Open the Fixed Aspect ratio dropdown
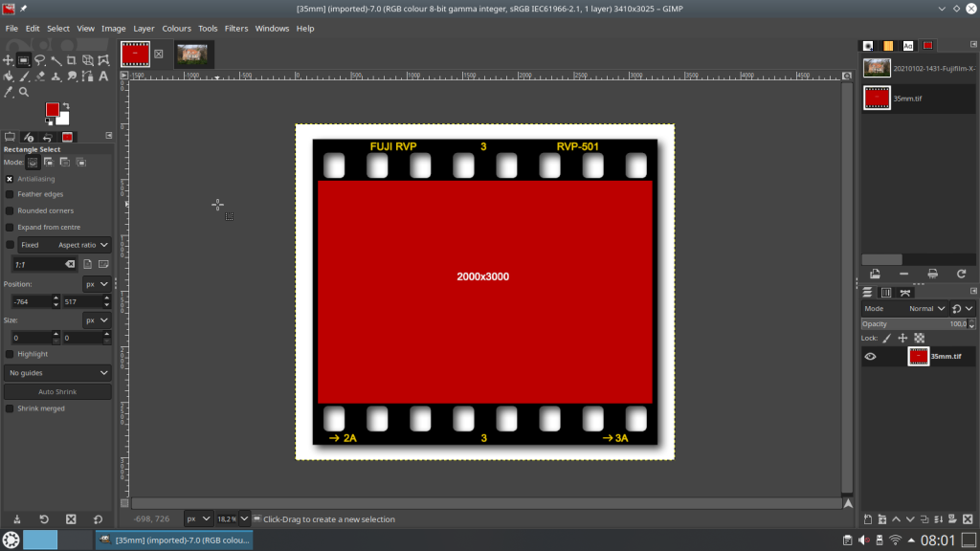Screen dimensions: 980x551 coord(64,245)
